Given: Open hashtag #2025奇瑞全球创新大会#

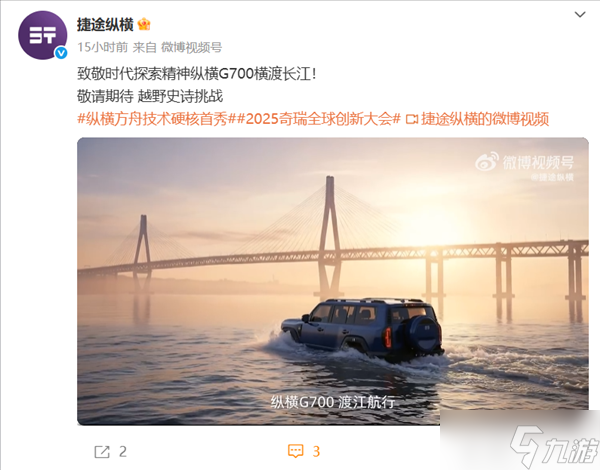Looking at the screenshot, I should (x=319, y=119).
